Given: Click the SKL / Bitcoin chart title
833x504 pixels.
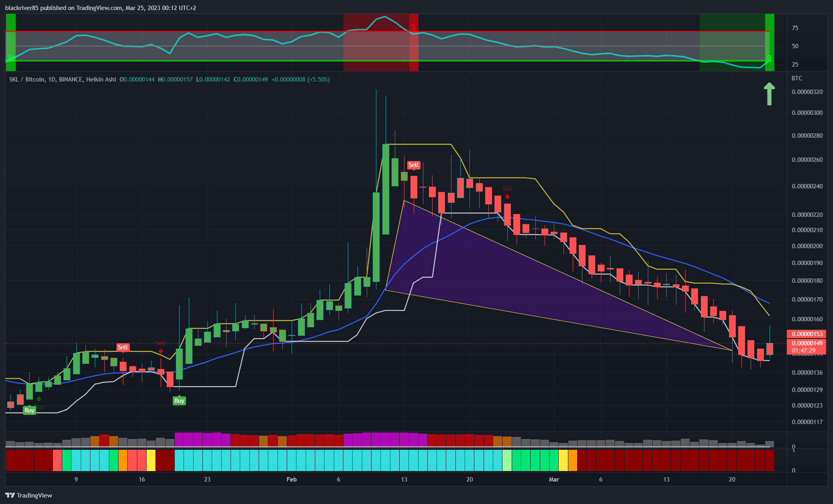Looking at the screenshot, I should (62, 80).
